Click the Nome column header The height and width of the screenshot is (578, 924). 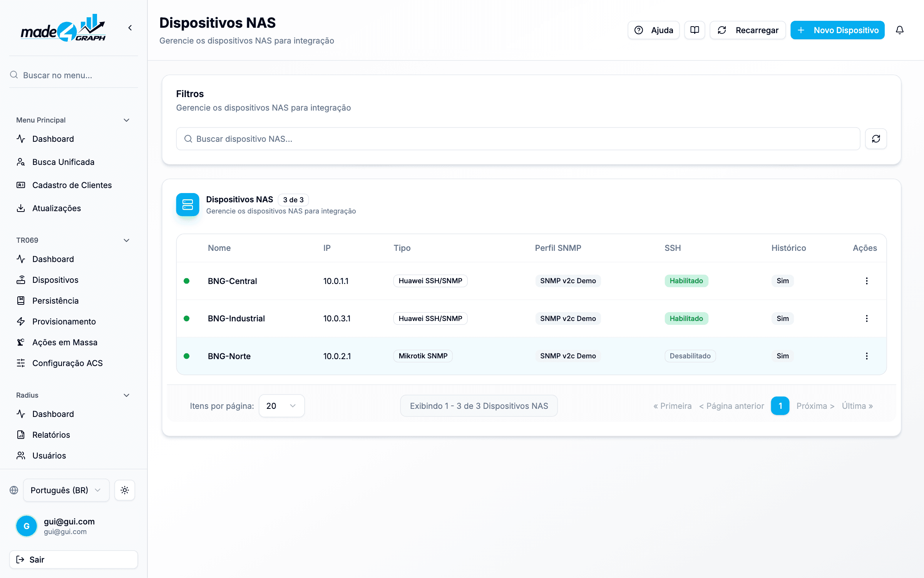pyautogui.click(x=219, y=248)
